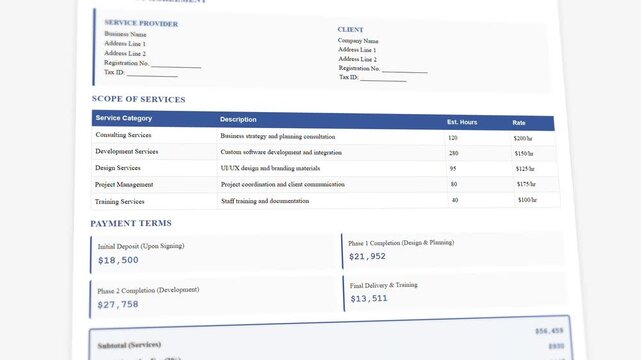Click the Description column header
This screenshot has height=360, width=641.
(238, 119)
